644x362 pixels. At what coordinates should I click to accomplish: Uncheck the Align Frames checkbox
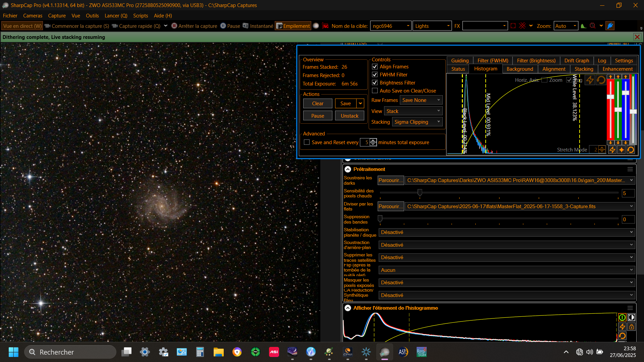point(375,67)
